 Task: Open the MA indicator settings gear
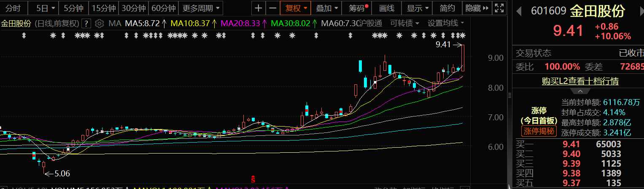[100, 23]
